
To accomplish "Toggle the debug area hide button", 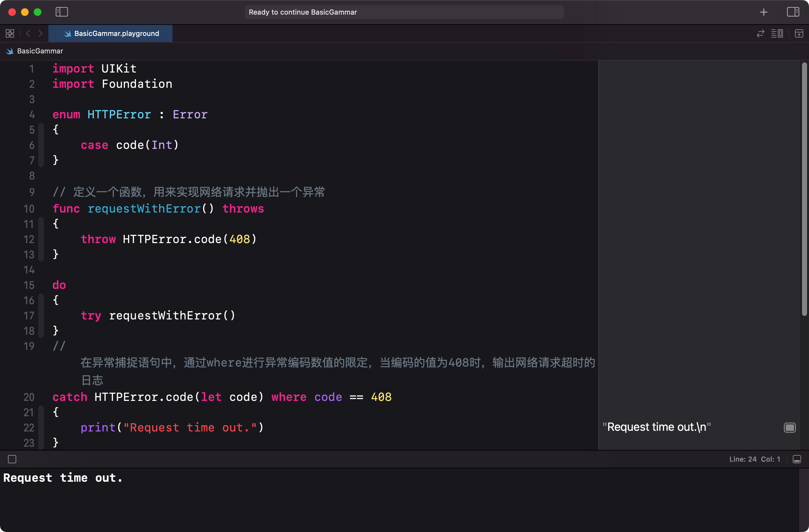I will click(x=797, y=459).
